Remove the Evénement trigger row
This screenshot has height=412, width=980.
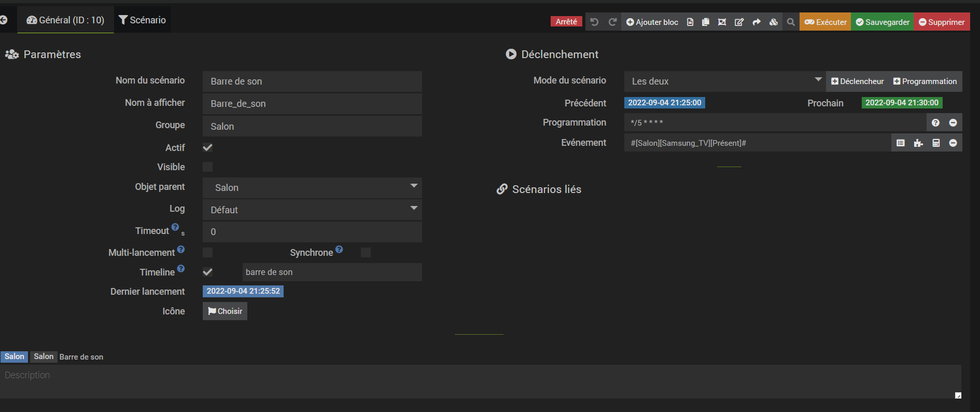[x=953, y=143]
